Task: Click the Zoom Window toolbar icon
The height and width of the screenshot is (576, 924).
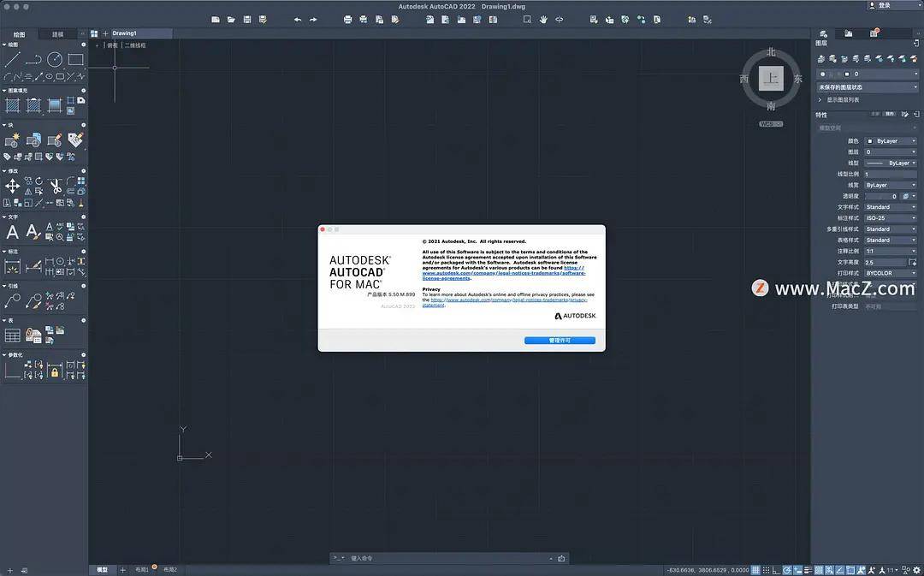Action: point(527,20)
